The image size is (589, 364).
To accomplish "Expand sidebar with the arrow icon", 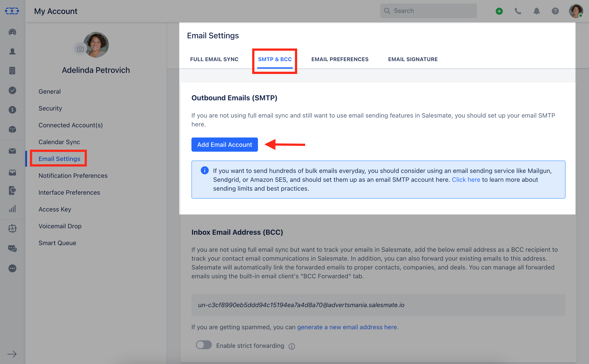I will (x=12, y=354).
